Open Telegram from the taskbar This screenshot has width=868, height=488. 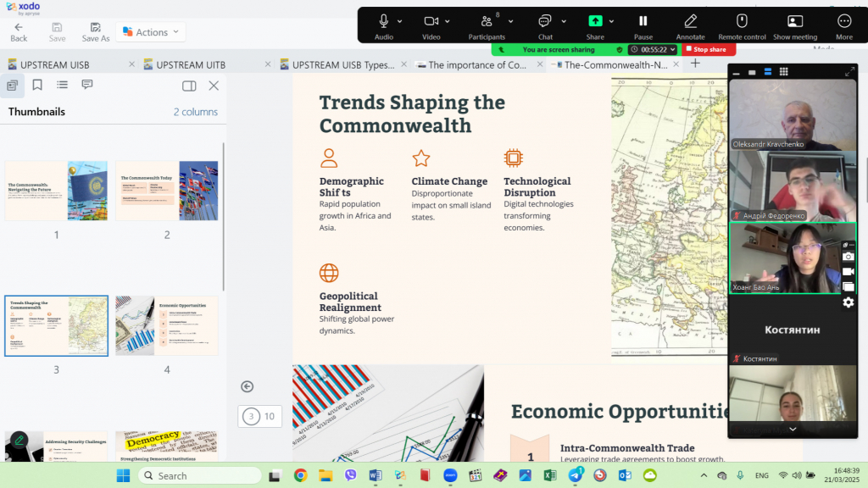point(576,475)
